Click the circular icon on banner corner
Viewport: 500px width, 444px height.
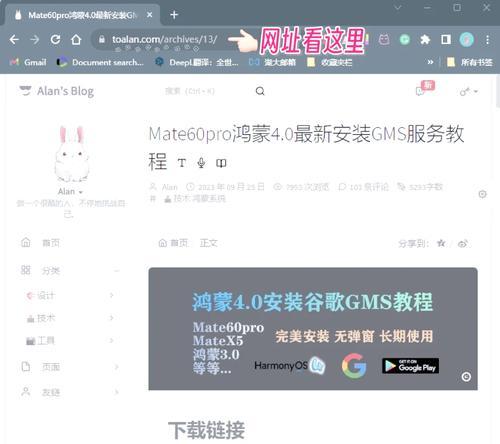pyautogui.click(x=466, y=377)
